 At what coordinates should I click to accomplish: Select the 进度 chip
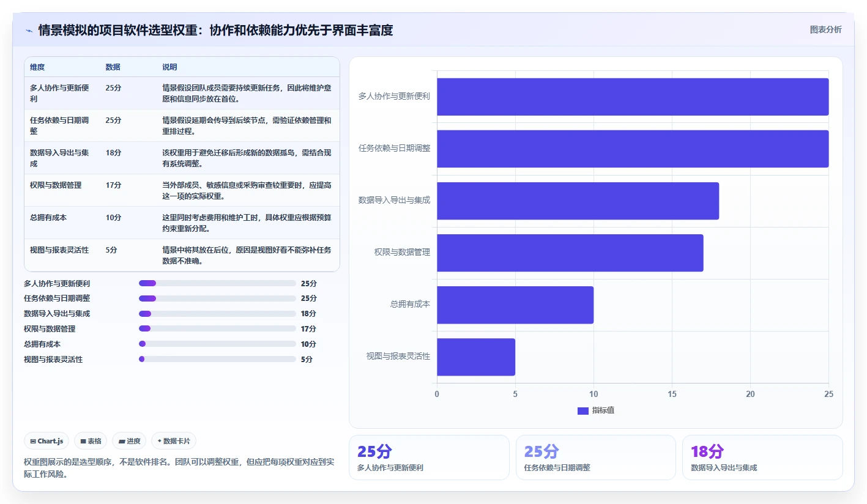click(129, 441)
